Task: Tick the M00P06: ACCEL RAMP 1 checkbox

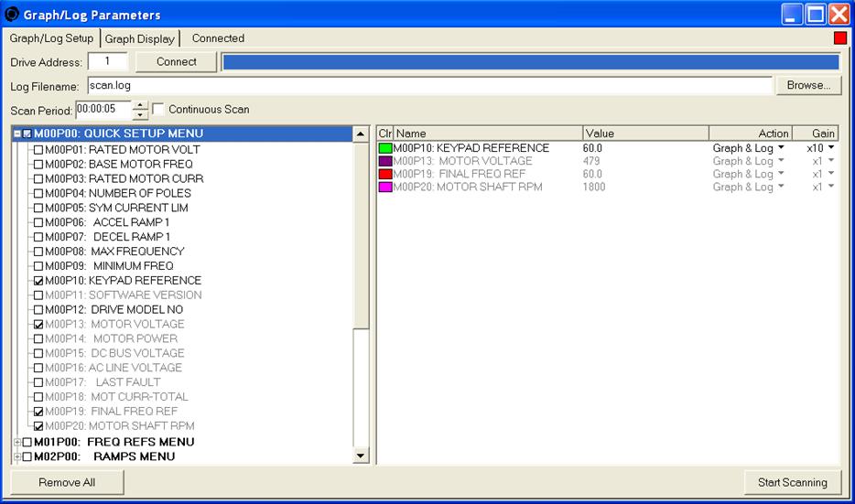Action: coord(38,222)
